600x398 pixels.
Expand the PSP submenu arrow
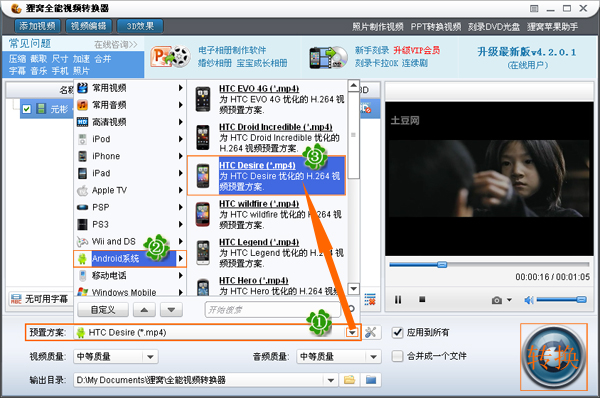click(181, 207)
